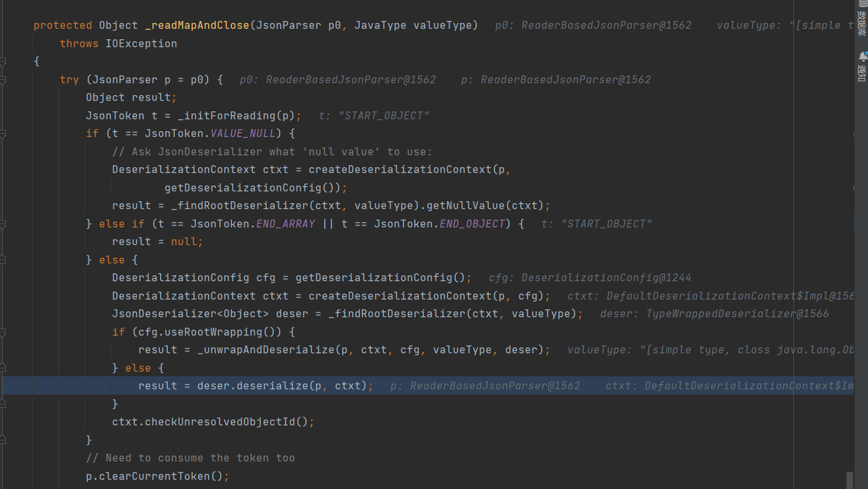Collapse the method body at the opening brace line

tap(3, 62)
